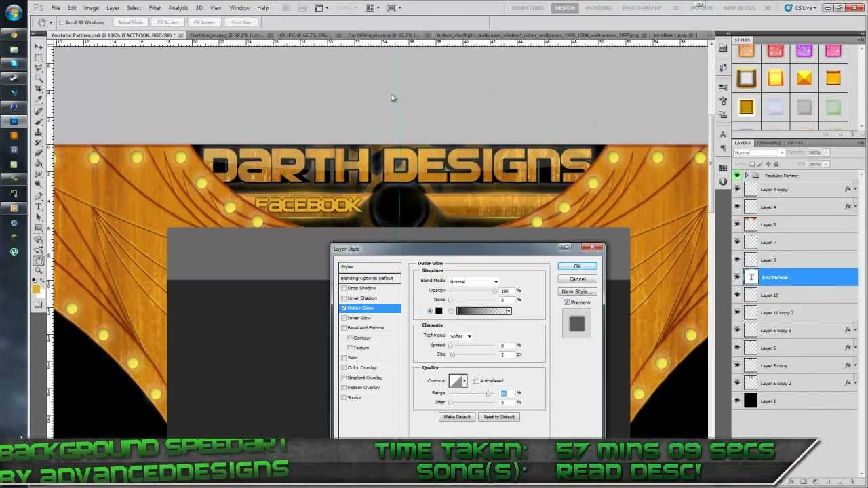Open Chrome from the taskbar
This screenshot has width=868, height=488.
(14, 35)
